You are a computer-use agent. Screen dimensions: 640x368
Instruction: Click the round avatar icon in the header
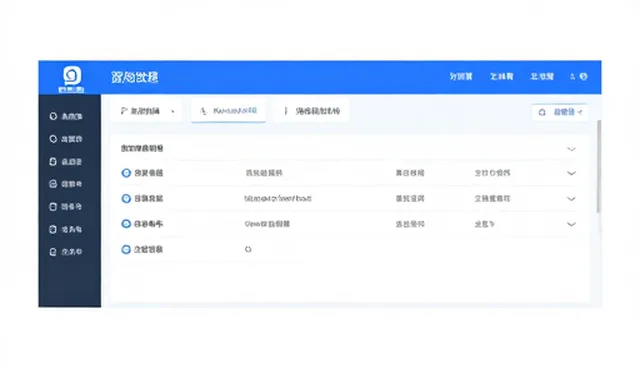[584, 76]
